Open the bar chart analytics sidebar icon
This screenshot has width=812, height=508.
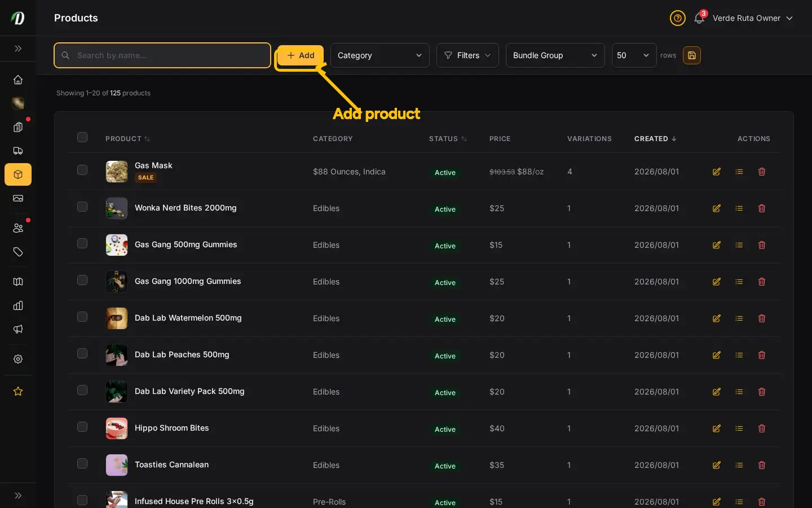[18, 305]
